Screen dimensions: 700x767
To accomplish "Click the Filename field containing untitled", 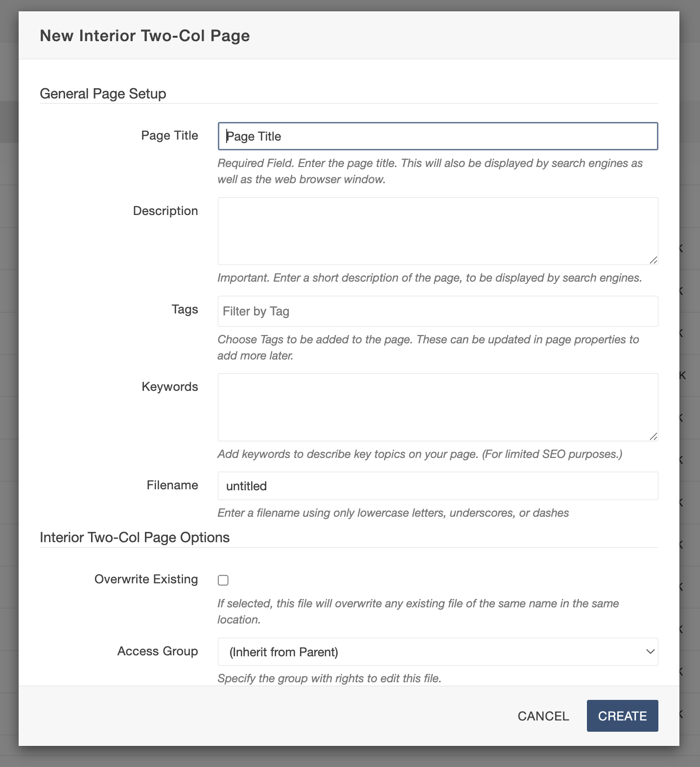I will (437, 486).
